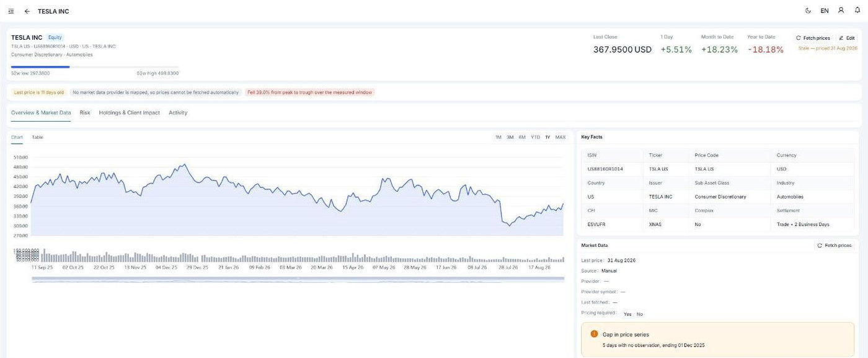Click the gap in price series warning icon
The height and width of the screenshot is (358, 868).
[594, 334]
